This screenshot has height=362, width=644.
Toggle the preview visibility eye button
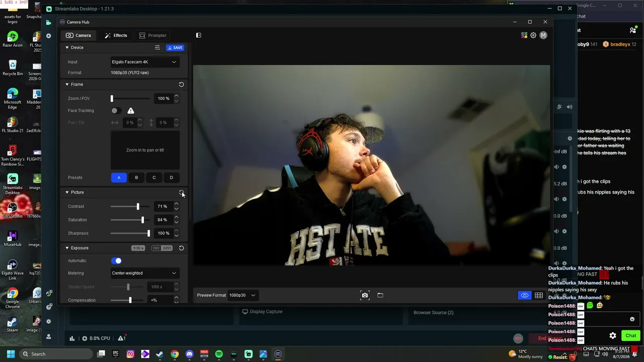(525, 295)
